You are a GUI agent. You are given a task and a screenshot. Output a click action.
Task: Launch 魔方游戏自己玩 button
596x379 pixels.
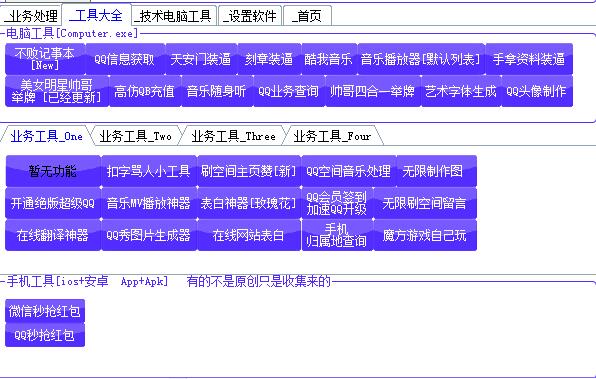pos(425,235)
